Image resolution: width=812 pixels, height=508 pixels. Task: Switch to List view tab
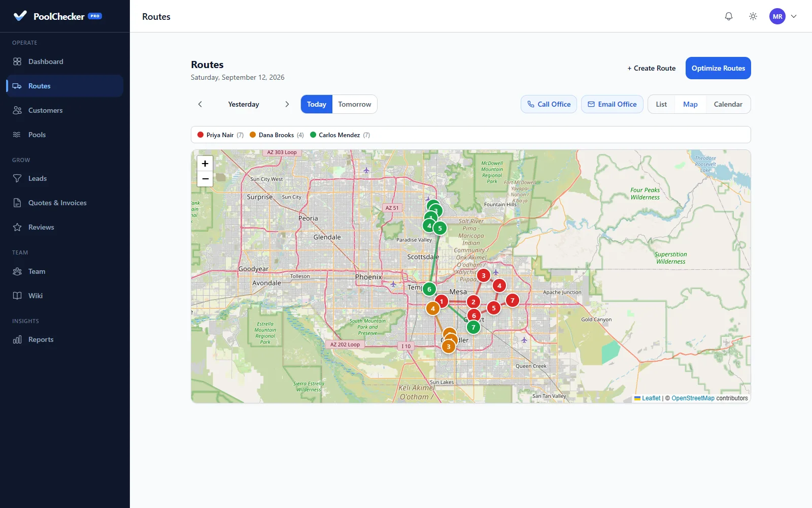coord(661,104)
